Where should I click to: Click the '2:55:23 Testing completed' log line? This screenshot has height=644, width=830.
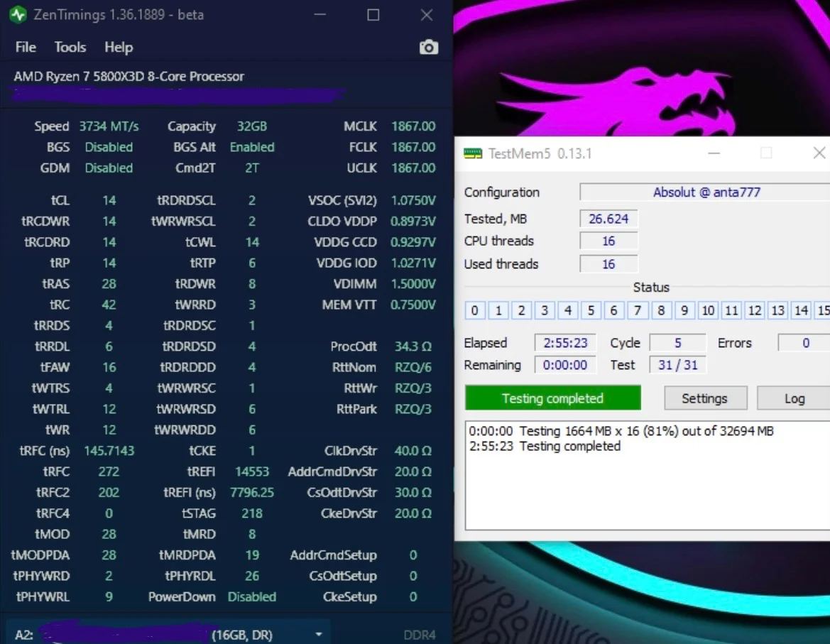pyautogui.click(x=545, y=446)
